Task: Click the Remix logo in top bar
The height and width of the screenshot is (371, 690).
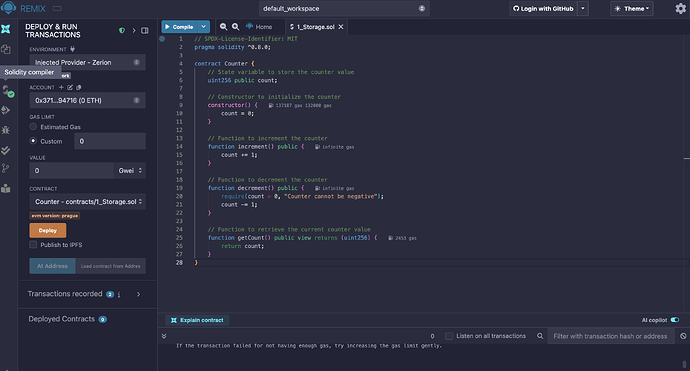Action: pos(8,8)
